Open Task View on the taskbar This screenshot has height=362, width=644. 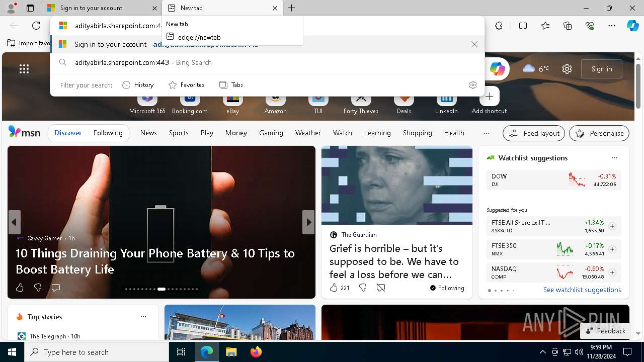pos(182,352)
